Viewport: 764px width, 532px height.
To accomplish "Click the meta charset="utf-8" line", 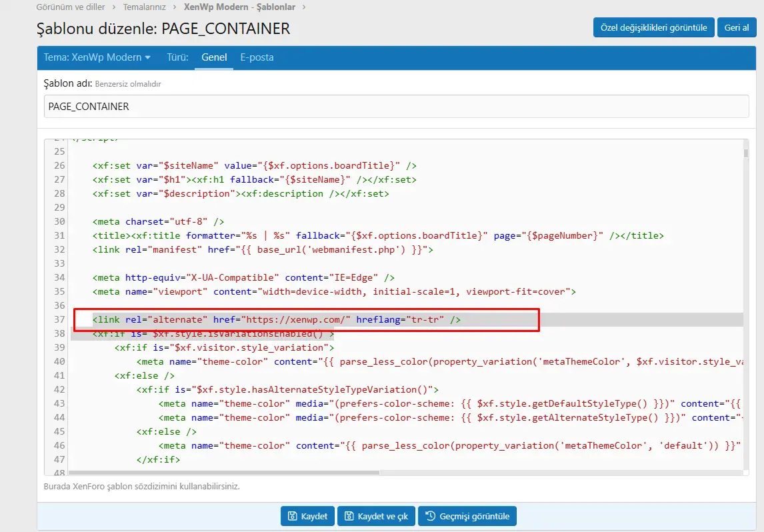I will [x=159, y=221].
